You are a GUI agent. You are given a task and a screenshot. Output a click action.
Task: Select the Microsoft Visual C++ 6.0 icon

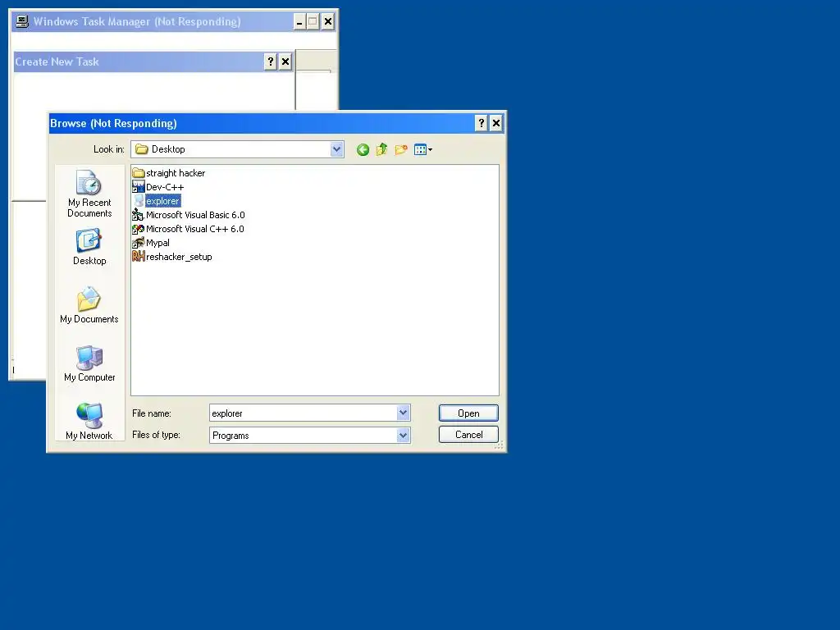(138, 229)
